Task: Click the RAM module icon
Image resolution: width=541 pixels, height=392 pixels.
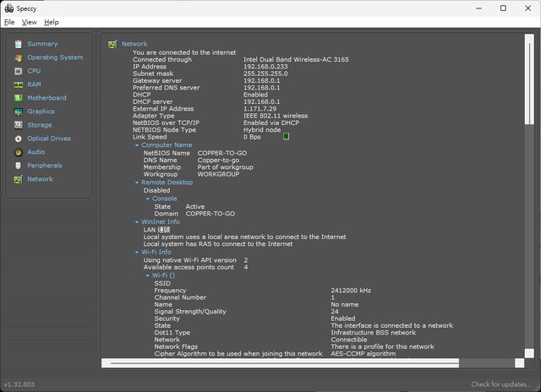Action: (18, 84)
